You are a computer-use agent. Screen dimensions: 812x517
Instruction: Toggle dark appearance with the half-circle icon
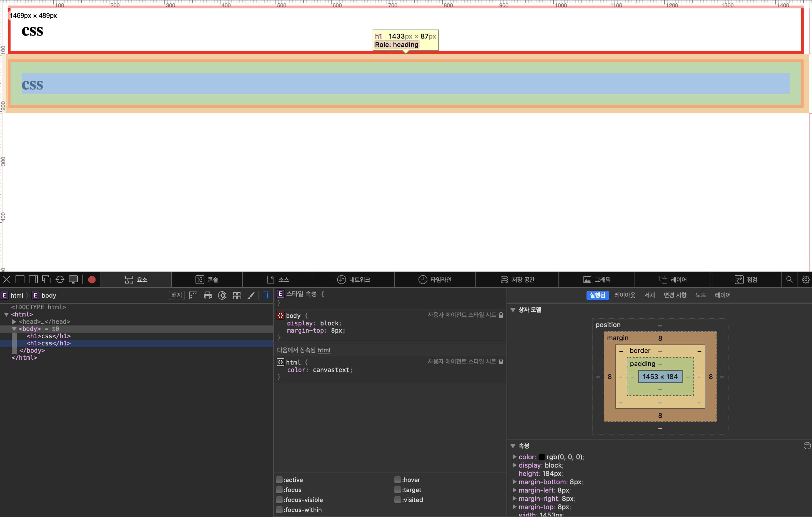click(222, 295)
